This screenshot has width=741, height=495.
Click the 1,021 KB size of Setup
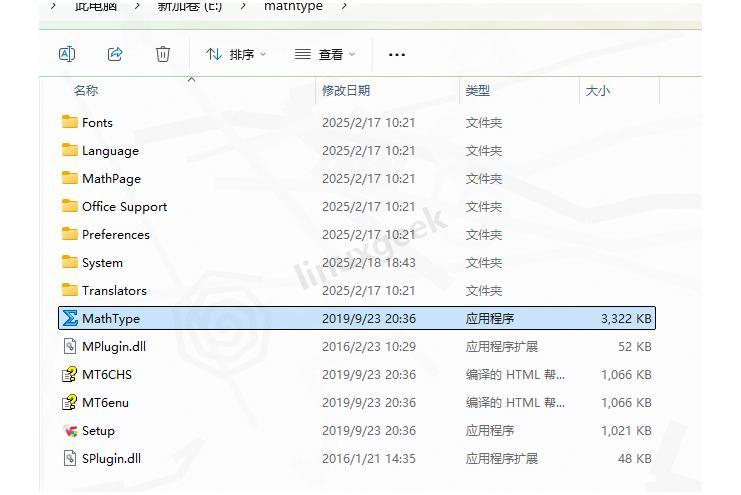(x=626, y=431)
